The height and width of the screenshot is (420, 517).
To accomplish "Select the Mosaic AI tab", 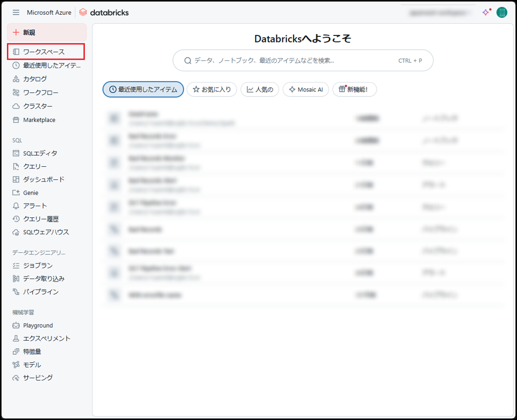I will (306, 89).
